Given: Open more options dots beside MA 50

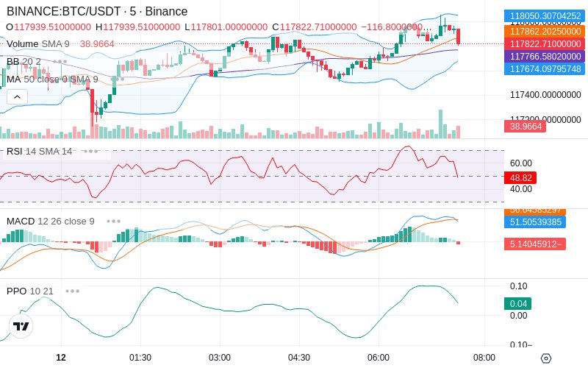Looking at the screenshot, I should pyautogui.click(x=118, y=79).
